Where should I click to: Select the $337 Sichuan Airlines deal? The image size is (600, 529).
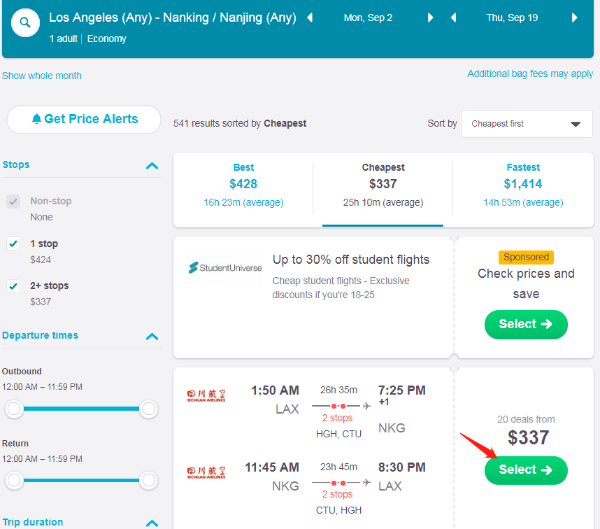525,470
